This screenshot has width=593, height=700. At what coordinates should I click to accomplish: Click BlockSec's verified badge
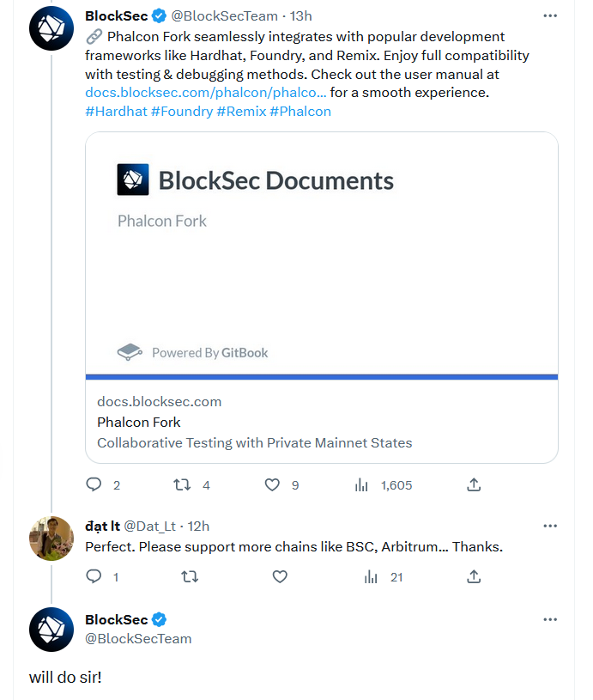coord(159,15)
